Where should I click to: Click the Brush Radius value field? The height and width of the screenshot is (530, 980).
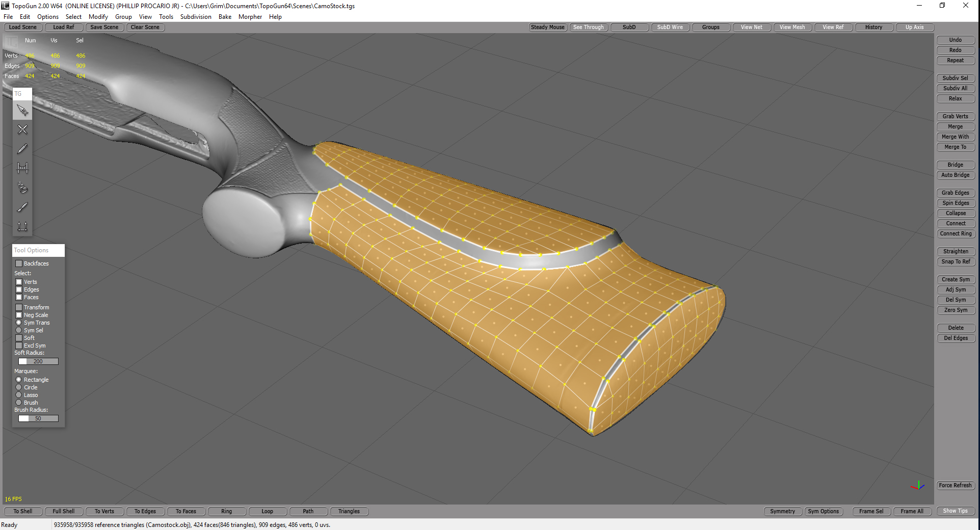pyautogui.click(x=38, y=418)
